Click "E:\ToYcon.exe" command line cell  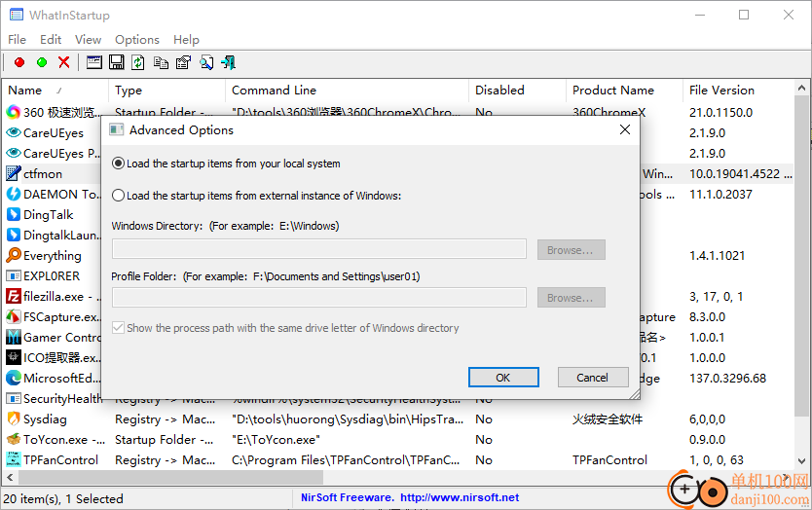pos(276,440)
